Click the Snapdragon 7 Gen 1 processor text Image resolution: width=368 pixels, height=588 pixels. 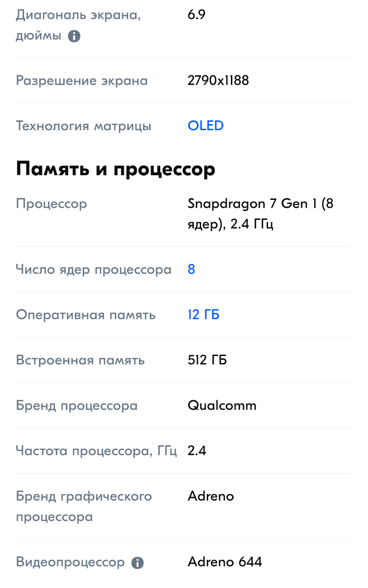(260, 214)
